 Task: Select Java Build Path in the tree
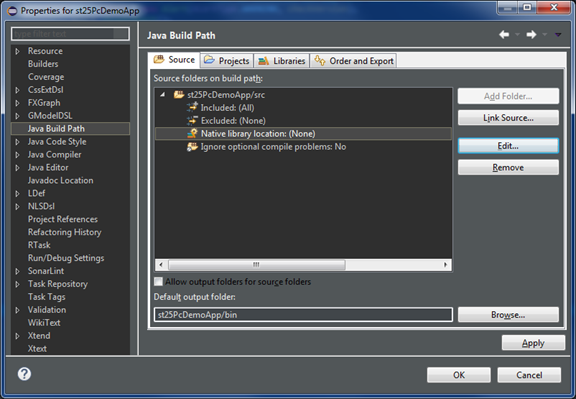[x=70, y=129]
